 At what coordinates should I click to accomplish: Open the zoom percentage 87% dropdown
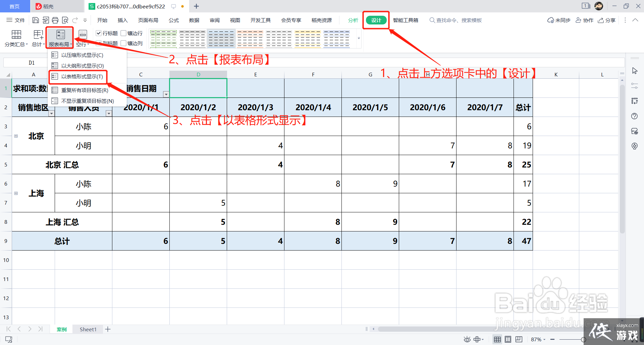click(538, 339)
